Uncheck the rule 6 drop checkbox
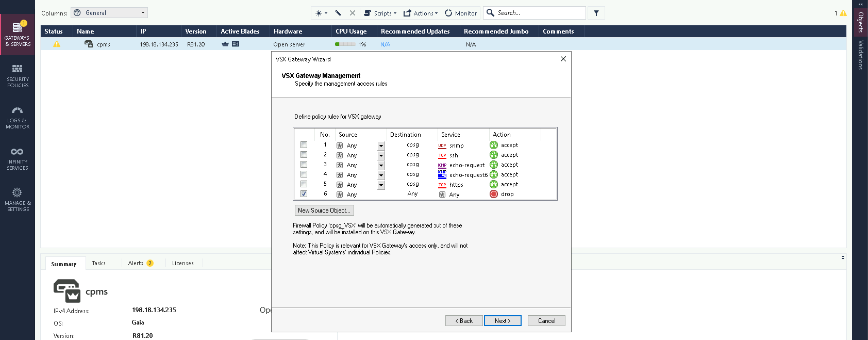The width and height of the screenshot is (868, 340). coord(304,194)
